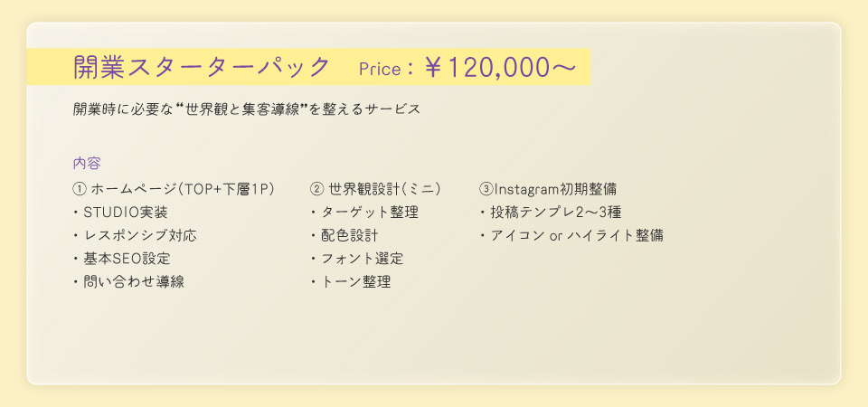Select the ② 世界観設計(ミニ) heading
Image resolution: width=868 pixels, height=407 pixels.
(x=375, y=189)
